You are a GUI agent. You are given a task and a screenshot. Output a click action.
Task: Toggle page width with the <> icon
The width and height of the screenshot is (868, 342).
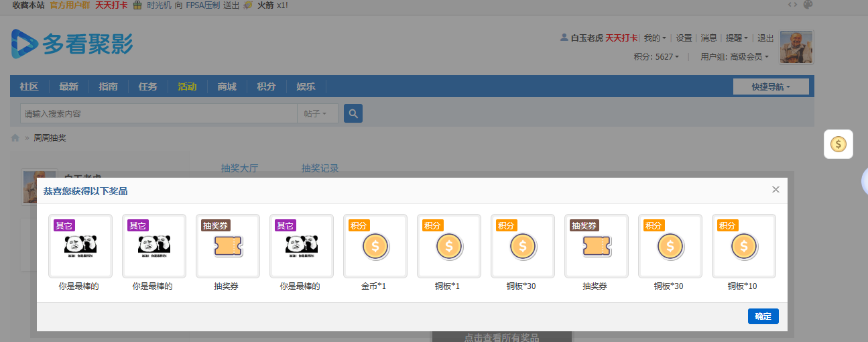(793, 5)
